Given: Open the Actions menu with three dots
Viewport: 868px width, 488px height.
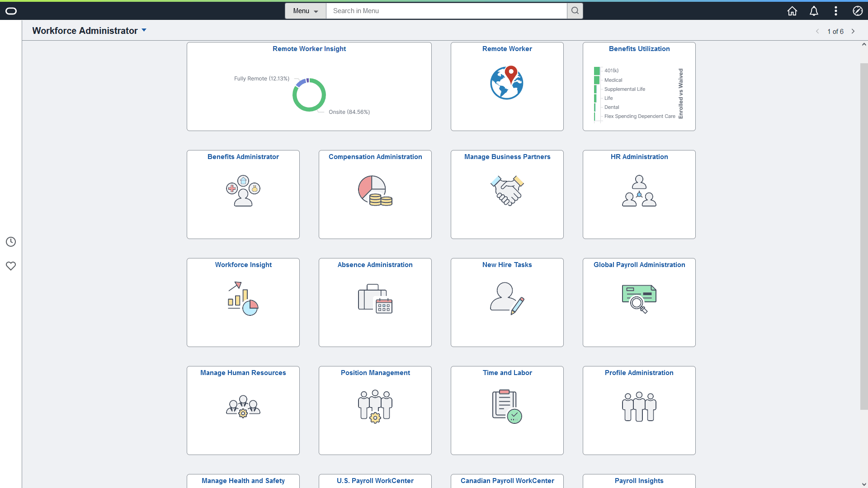Looking at the screenshot, I should click(x=836, y=11).
